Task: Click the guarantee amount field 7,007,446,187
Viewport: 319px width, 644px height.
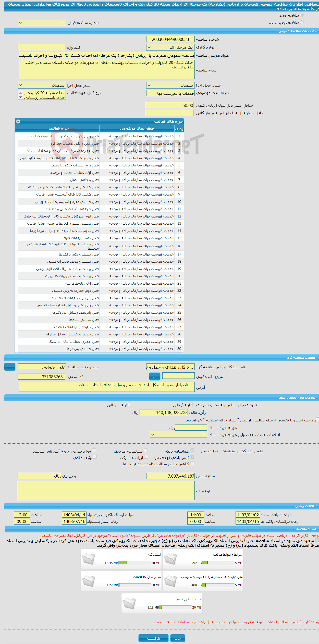Action: 170,476
